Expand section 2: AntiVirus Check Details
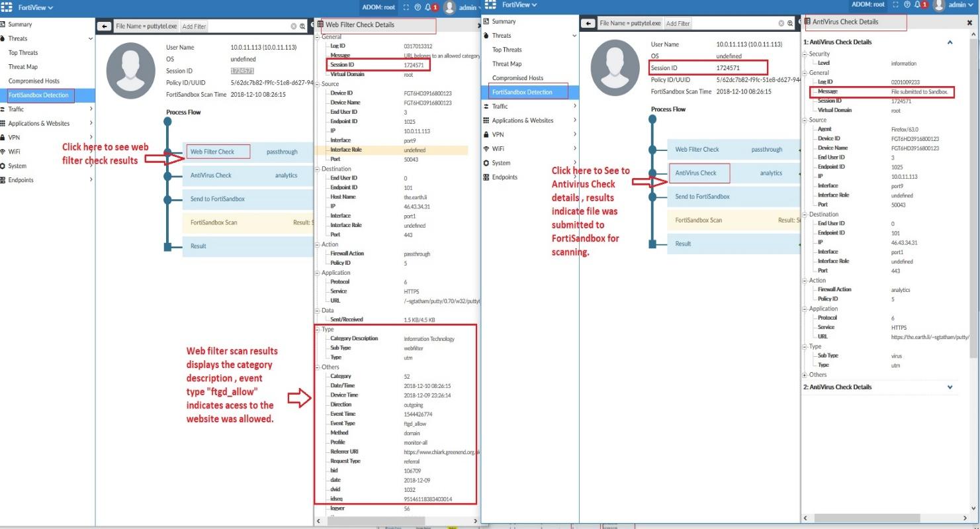 click(x=950, y=387)
